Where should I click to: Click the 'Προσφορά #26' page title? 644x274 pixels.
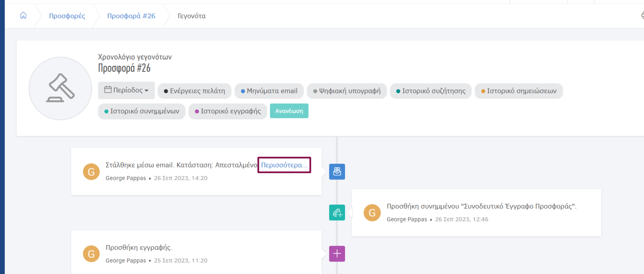click(124, 68)
